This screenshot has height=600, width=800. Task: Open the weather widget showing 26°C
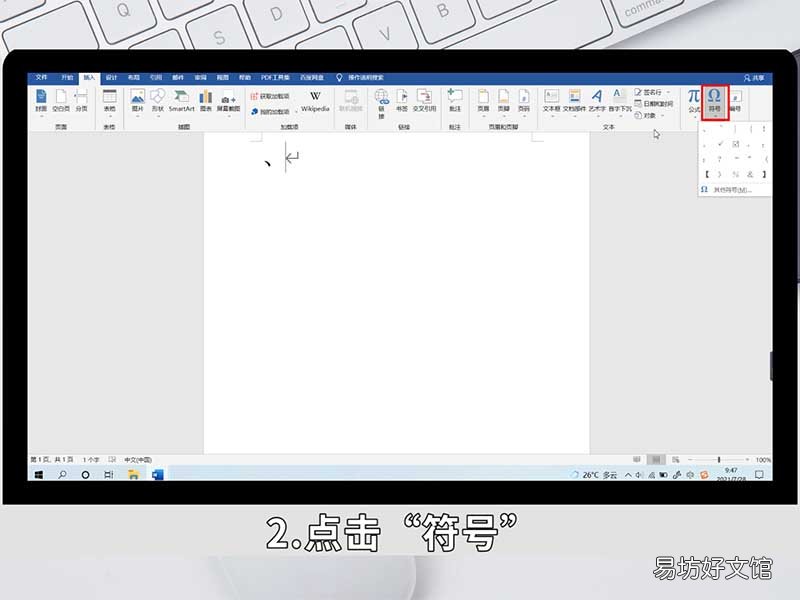(595, 475)
